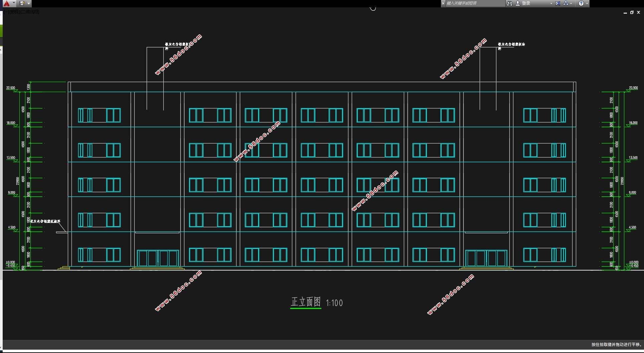Open the 俯视 view controls label
The width and height of the screenshot is (644, 353).
15,12
